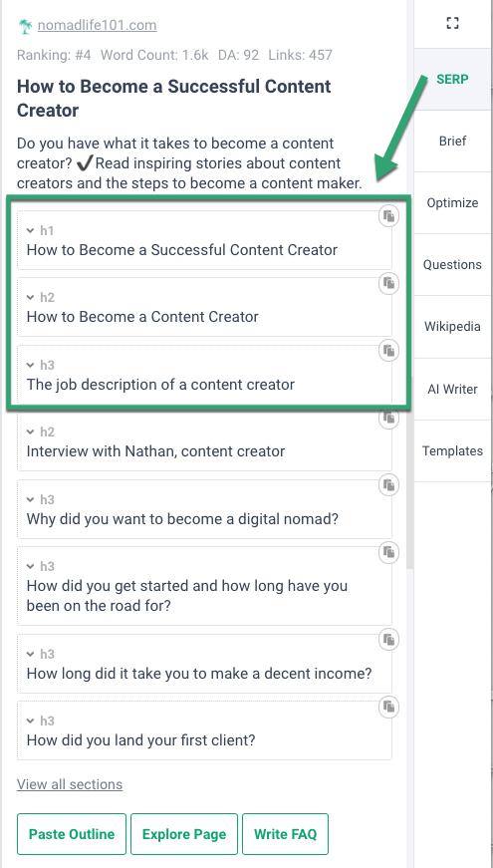Copy 'The job description of a content creator' heading
493x868 pixels.
tap(389, 351)
